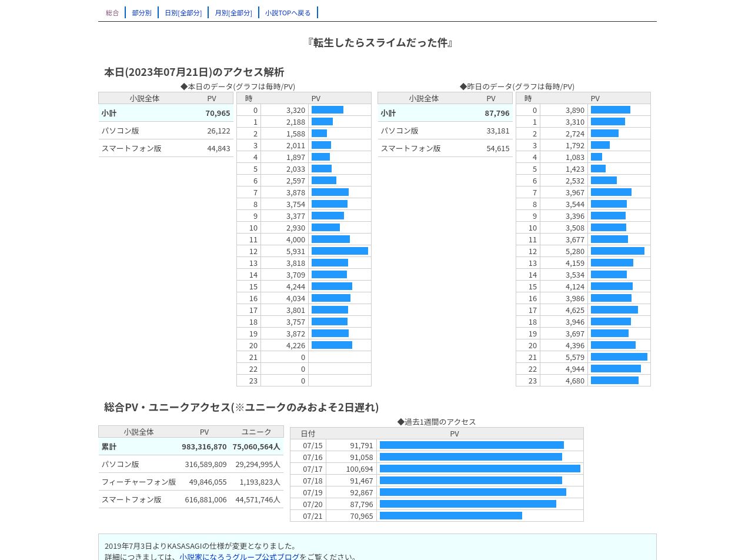755x560 pixels.
Task: Click the 07/19 PV value 92,867
Action: (x=362, y=492)
